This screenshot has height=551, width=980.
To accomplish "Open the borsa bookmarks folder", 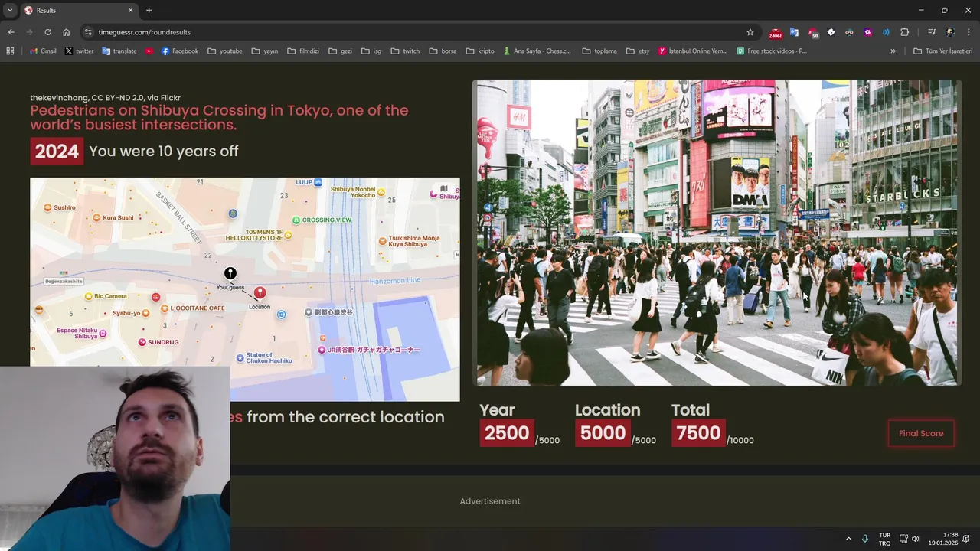I will (443, 51).
